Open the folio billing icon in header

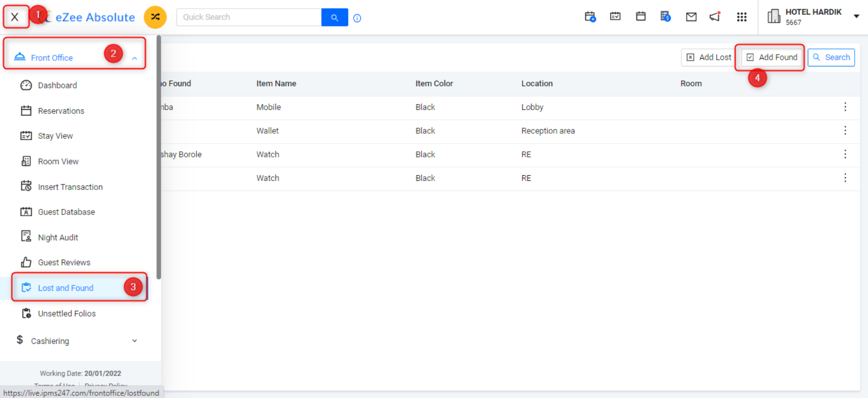665,17
